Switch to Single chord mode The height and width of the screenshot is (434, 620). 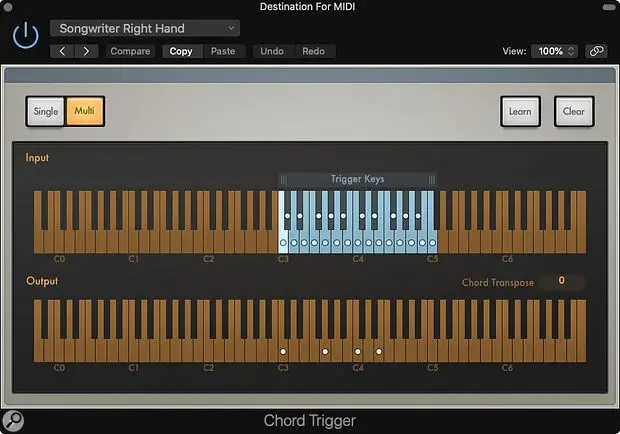point(46,112)
